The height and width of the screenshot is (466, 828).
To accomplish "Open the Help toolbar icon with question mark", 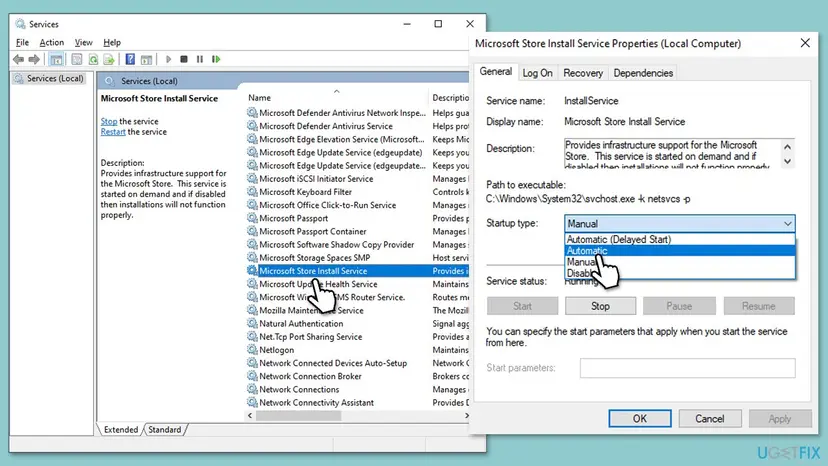I will click(130, 59).
